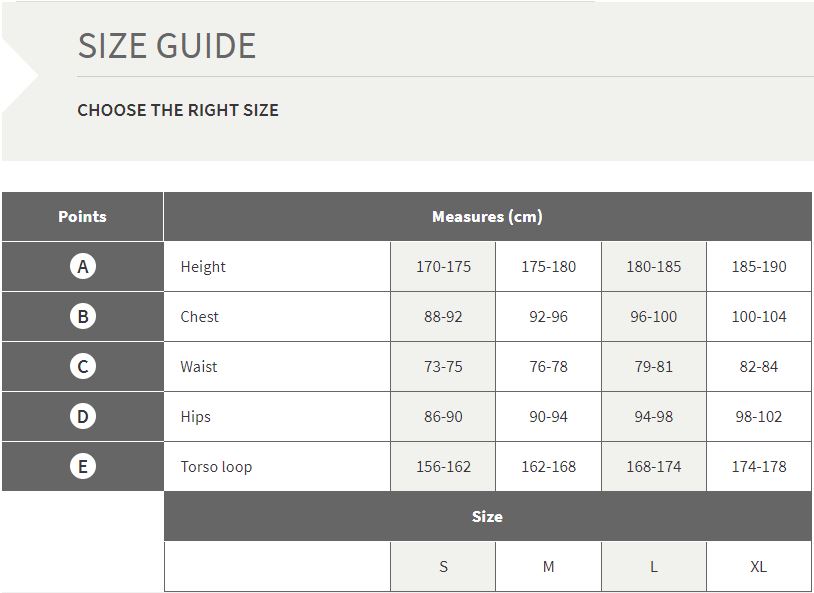This screenshot has width=814, height=593.
Task: Click the circled A point icon
Action: (83, 266)
